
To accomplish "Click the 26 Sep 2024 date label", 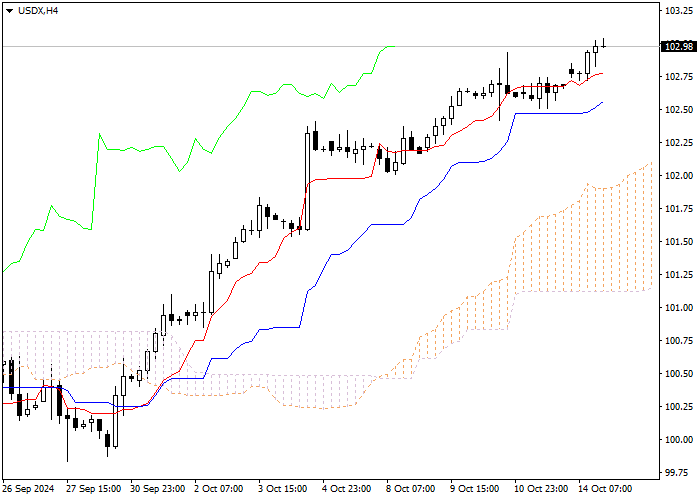I will (x=28, y=489).
